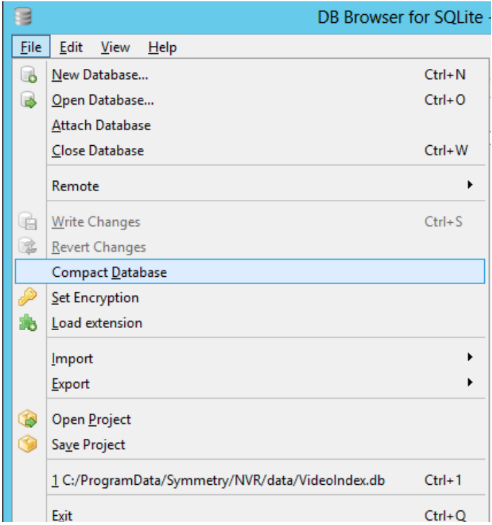Click the New Database icon

[x=28, y=74]
